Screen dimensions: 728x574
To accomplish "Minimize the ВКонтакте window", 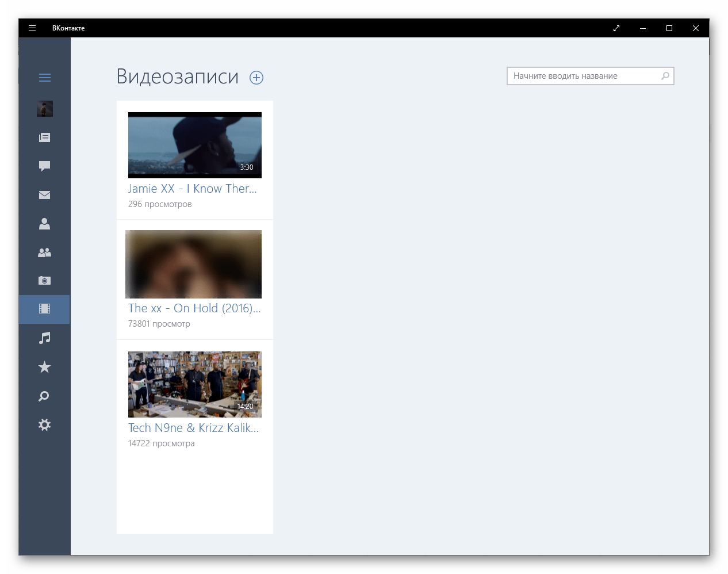I will [643, 28].
